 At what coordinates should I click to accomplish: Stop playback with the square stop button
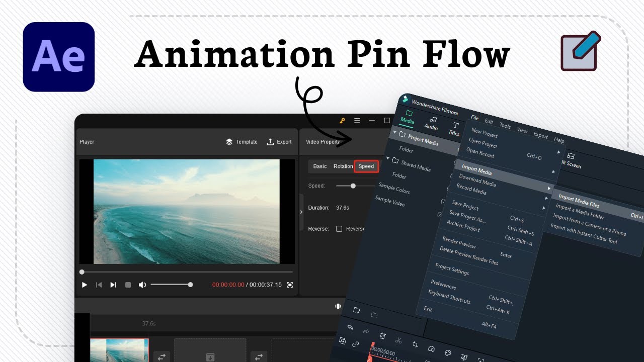(x=128, y=285)
